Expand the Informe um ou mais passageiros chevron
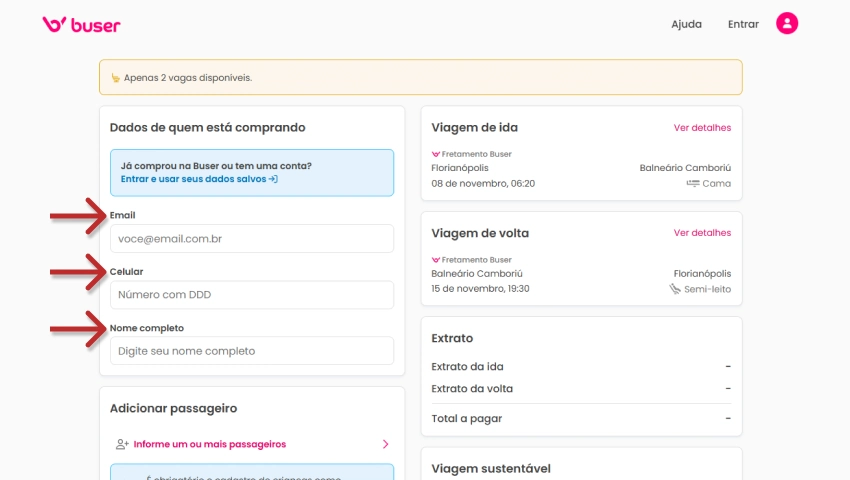The width and height of the screenshot is (850, 480). 385,444
